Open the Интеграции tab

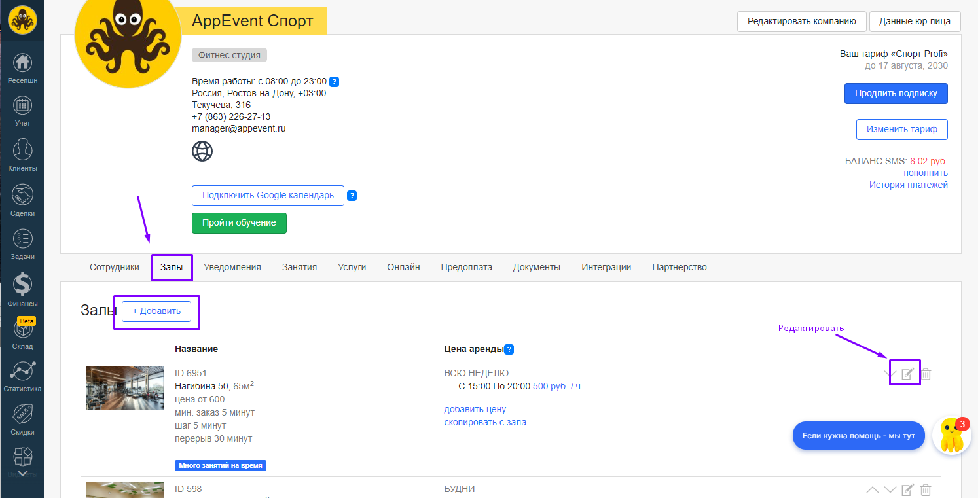click(x=606, y=267)
